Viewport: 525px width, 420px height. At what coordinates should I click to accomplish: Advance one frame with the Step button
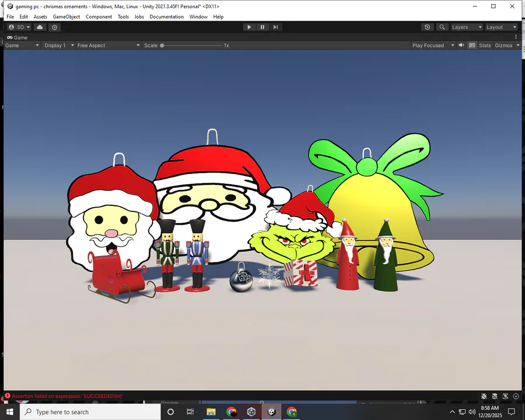coord(275,27)
